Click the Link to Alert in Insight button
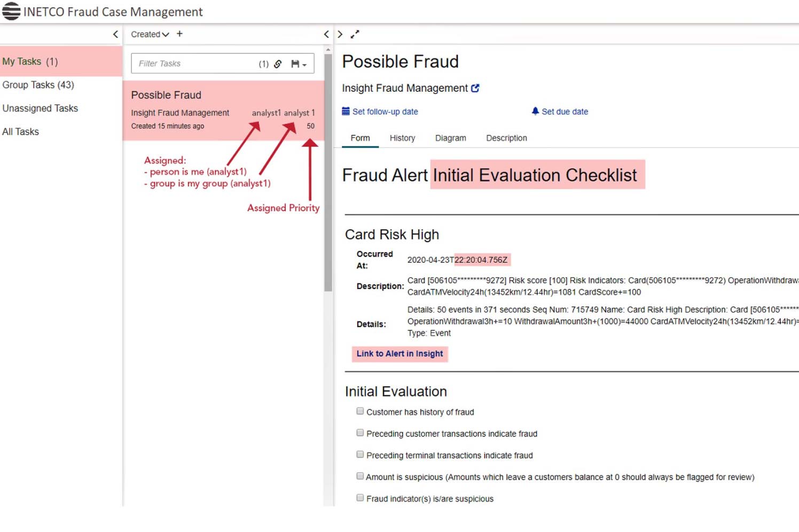 pyautogui.click(x=399, y=354)
